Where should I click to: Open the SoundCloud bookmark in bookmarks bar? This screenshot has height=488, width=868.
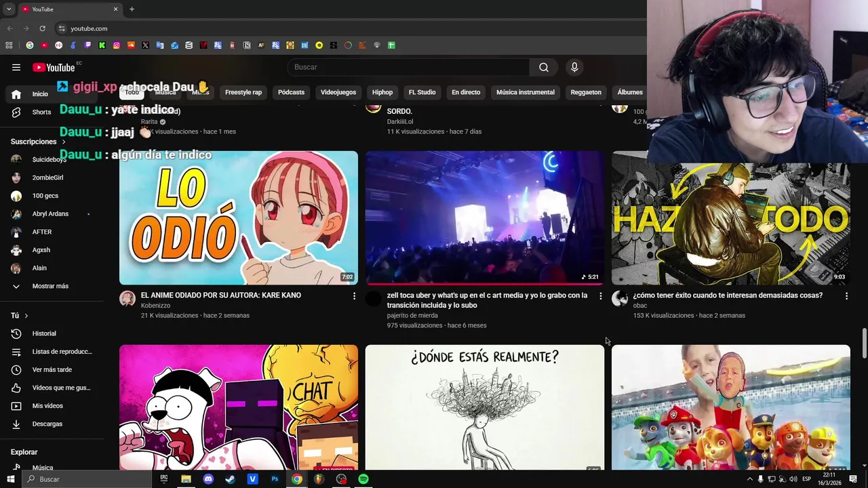click(x=131, y=45)
